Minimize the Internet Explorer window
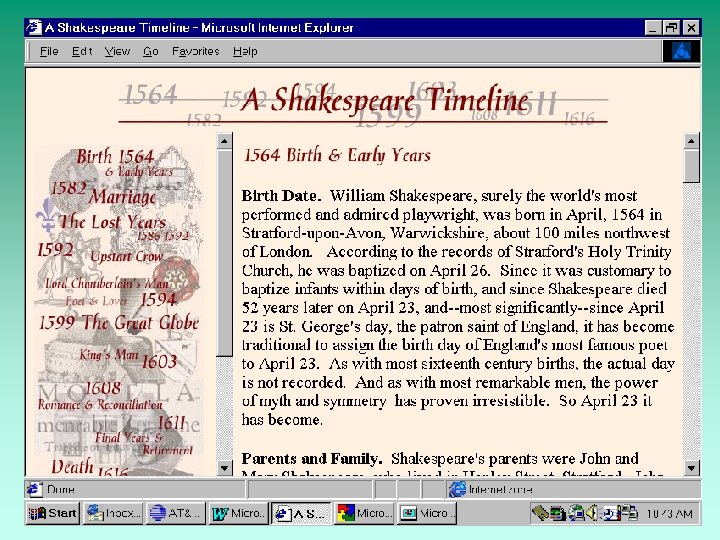720x540 pixels. pos(652,28)
